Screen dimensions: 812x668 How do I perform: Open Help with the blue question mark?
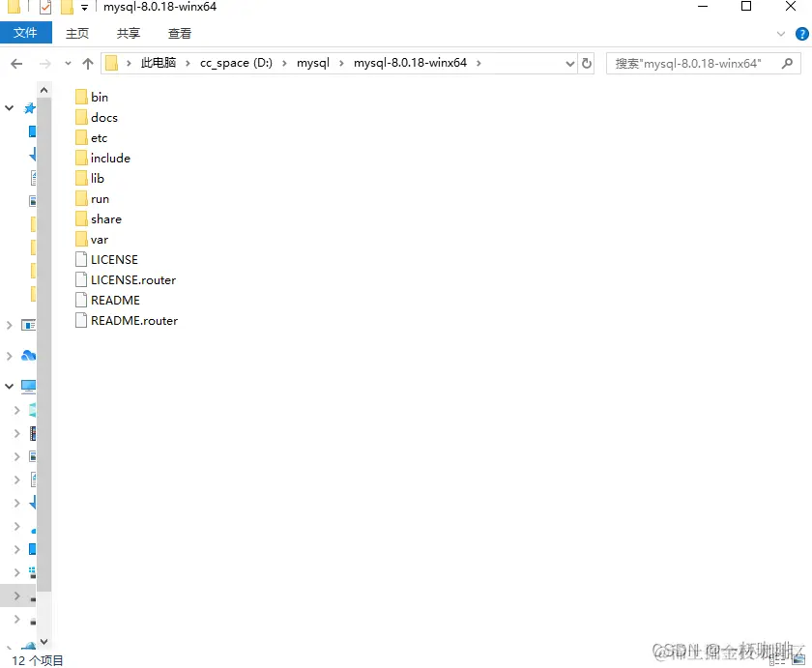801,34
